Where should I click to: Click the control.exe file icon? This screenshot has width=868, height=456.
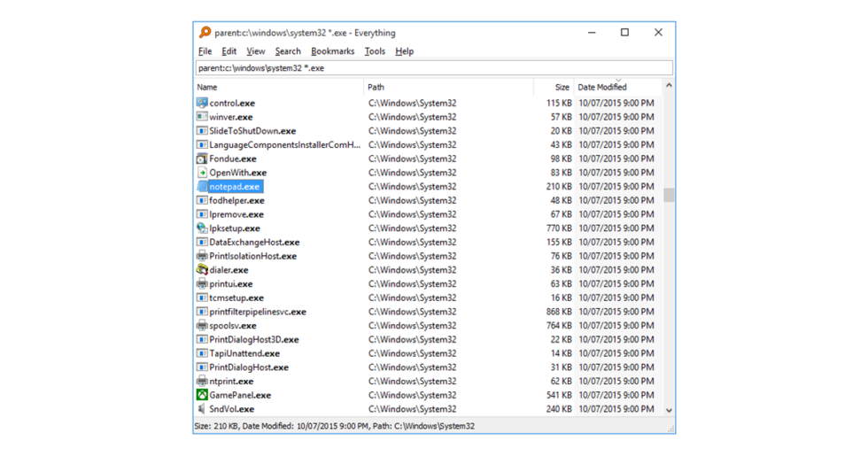[202, 103]
